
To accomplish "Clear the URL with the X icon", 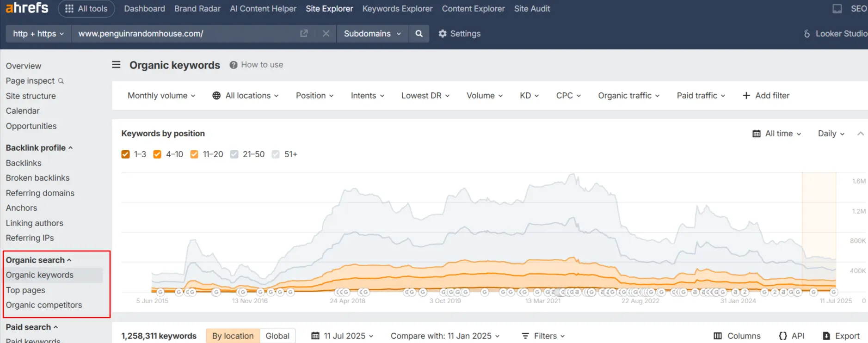I will 326,33.
